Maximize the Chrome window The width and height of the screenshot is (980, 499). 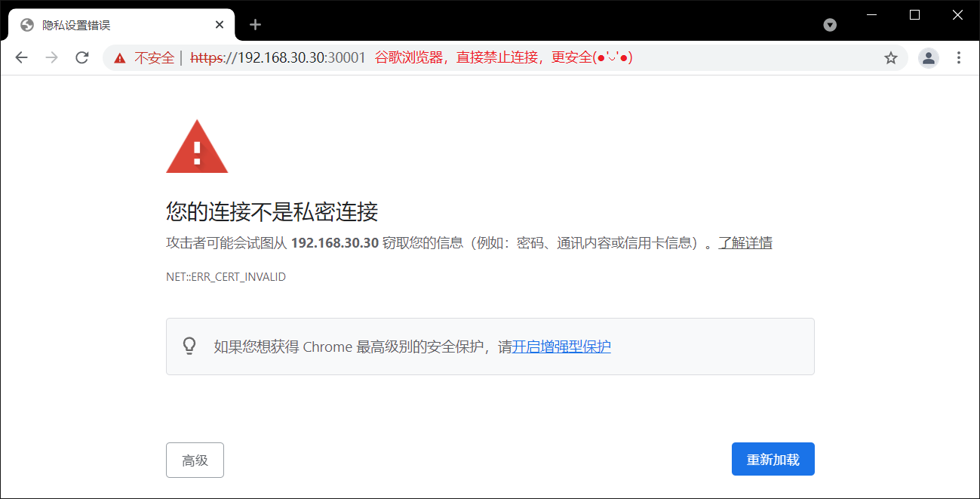coord(914,14)
